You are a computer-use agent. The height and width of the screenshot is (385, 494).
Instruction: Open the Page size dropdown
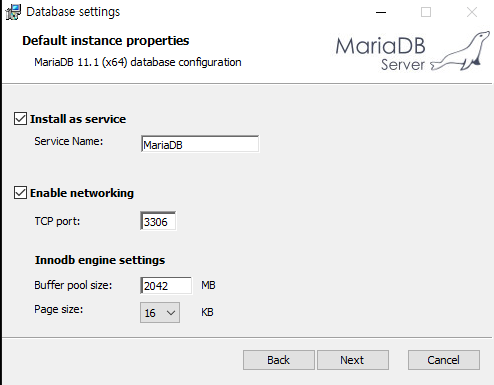click(160, 312)
